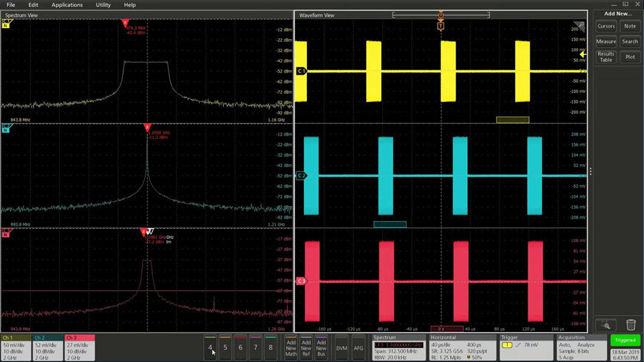Open the Horizontal settings badge
Viewport: 644px width, 362px height.
point(462,347)
